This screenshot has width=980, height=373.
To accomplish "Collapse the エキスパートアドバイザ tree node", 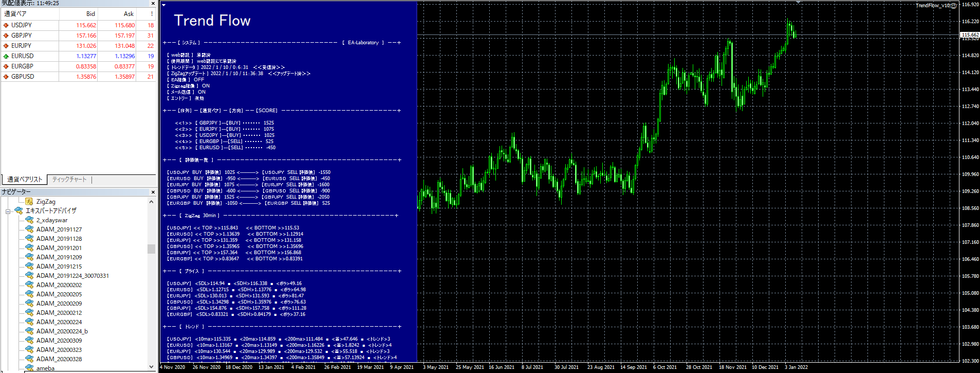I will (8, 211).
